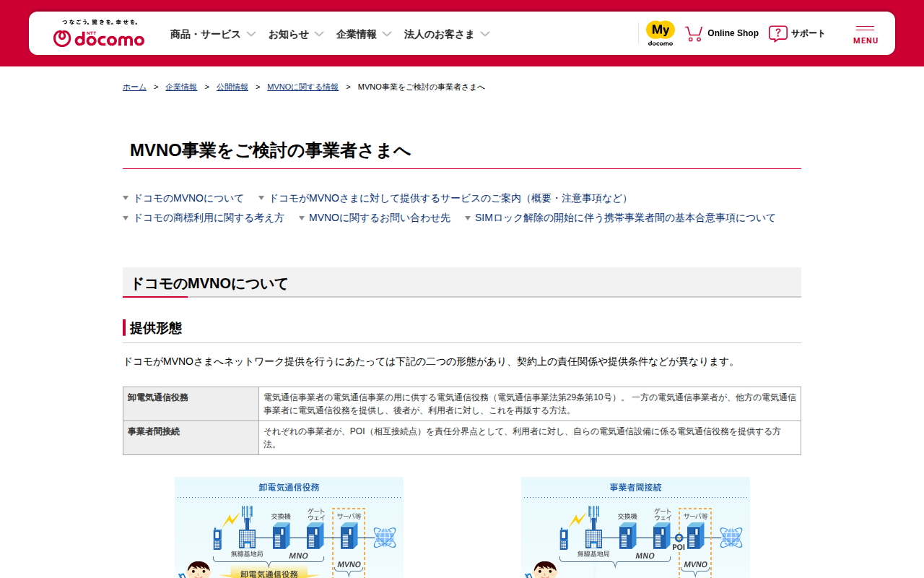The height and width of the screenshot is (578, 924).
Task: Click the 企業情報 breadcrumb link
Action: (x=181, y=87)
